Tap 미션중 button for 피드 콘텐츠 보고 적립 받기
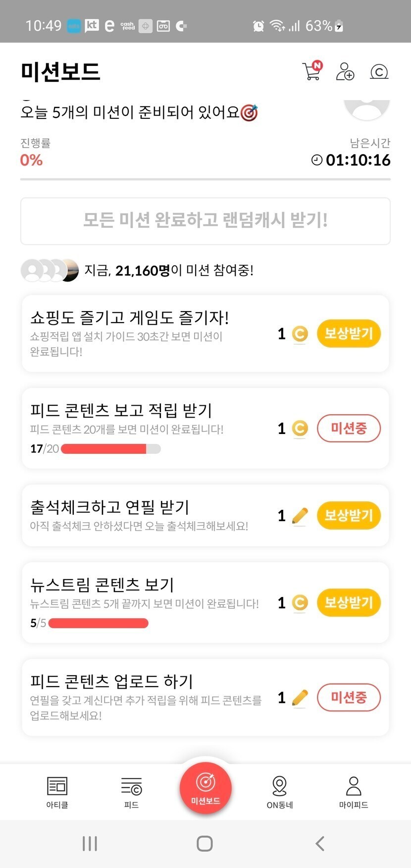The height and width of the screenshot is (868, 411). [349, 429]
